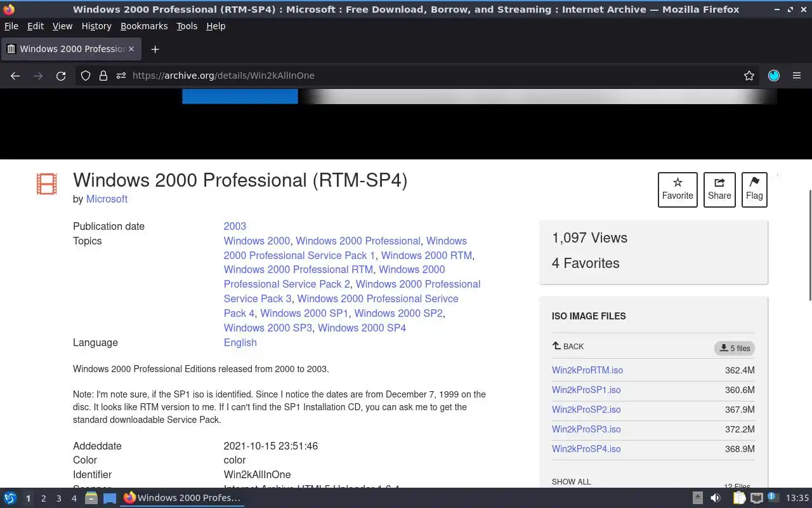This screenshot has height=508, width=812.
Task: Open the Microsoft creator link
Action: (107, 199)
